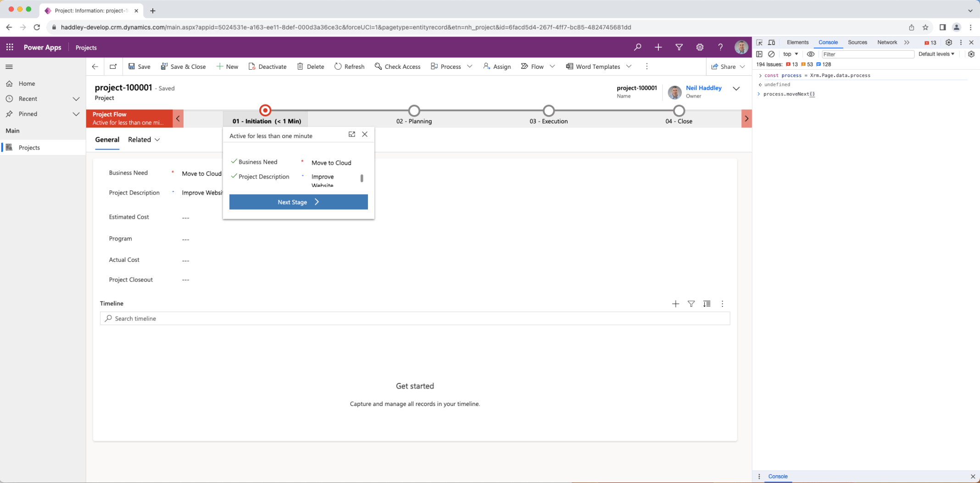Click the Next Stage button
The width and height of the screenshot is (980, 483).
click(x=299, y=202)
